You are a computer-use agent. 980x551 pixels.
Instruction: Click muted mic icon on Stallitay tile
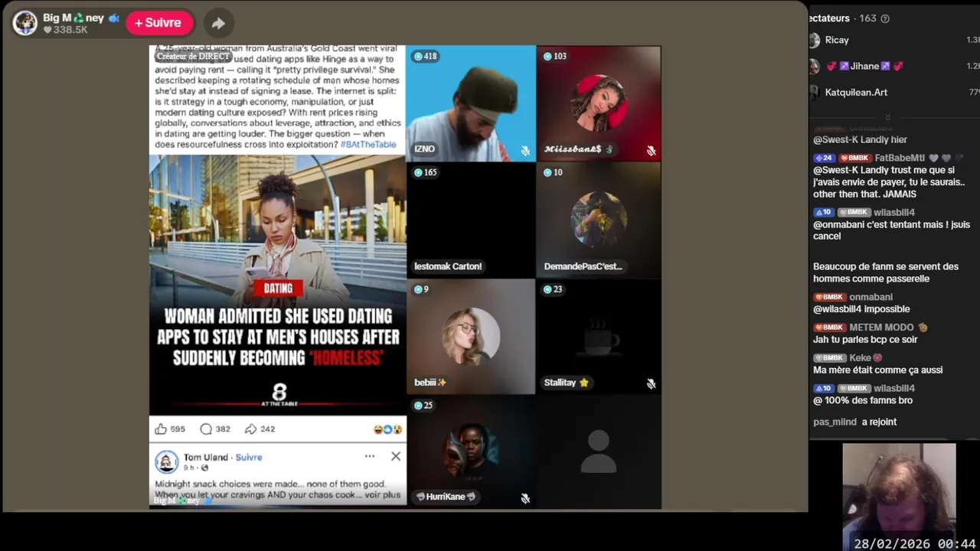pyautogui.click(x=651, y=383)
